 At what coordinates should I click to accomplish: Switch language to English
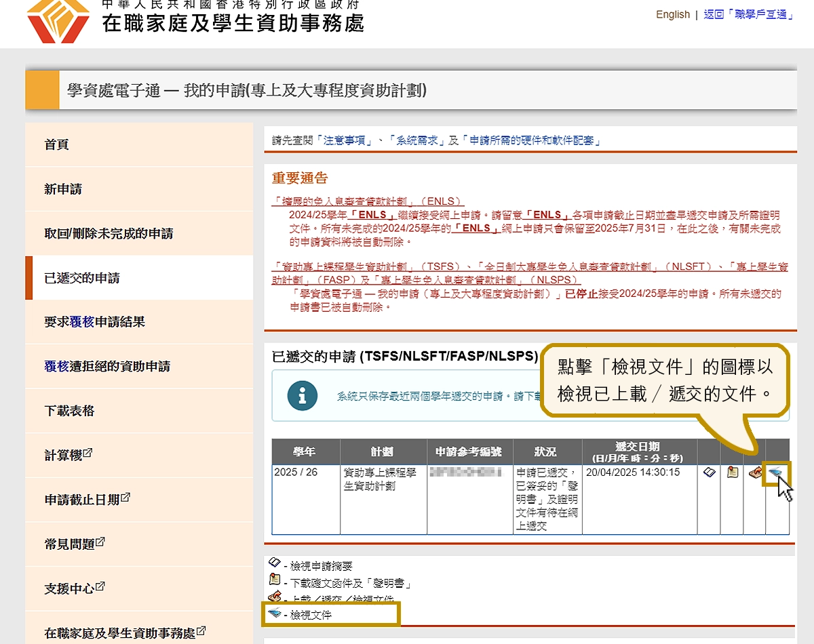pyautogui.click(x=673, y=15)
